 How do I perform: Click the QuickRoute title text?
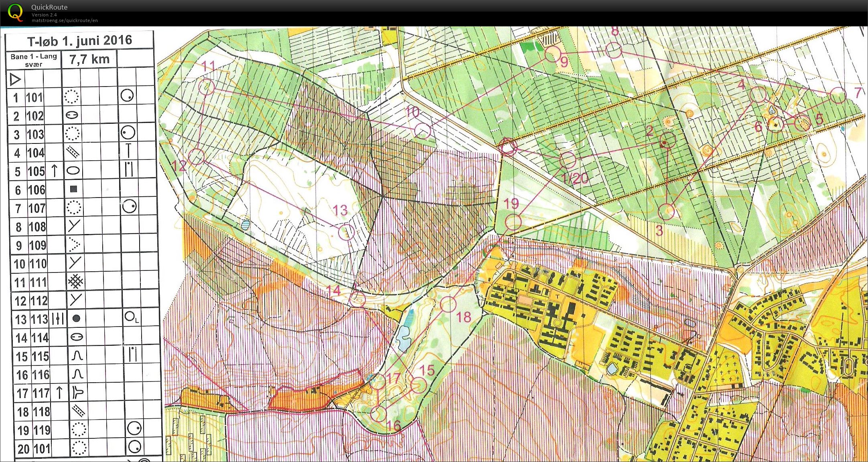[x=49, y=7]
